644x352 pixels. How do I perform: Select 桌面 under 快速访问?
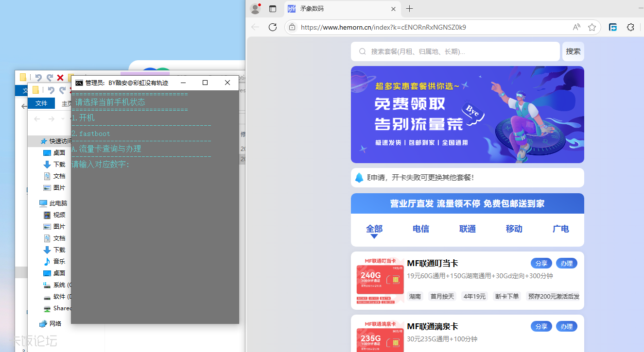coord(54,152)
